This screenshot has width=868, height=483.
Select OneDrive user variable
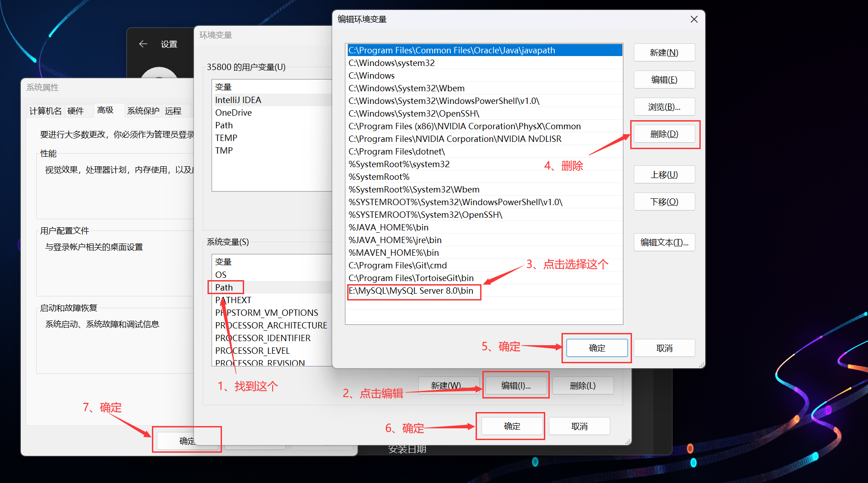272,113
